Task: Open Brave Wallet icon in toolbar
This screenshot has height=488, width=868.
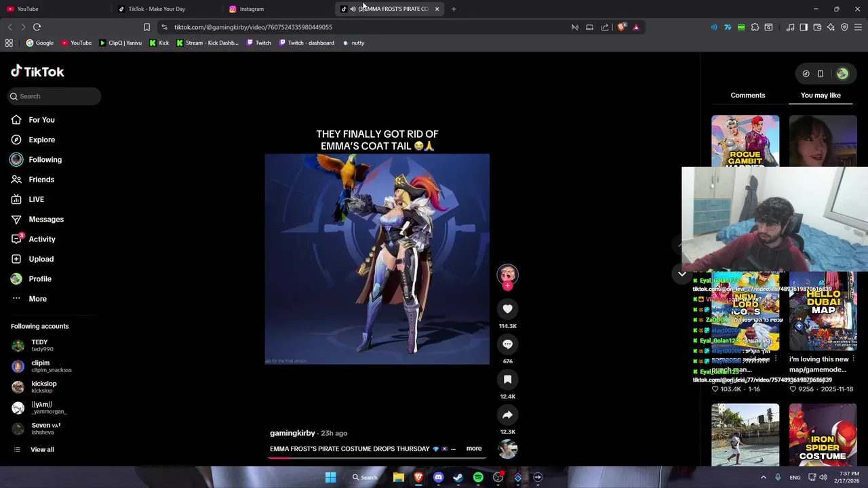Action: [x=817, y=27]
